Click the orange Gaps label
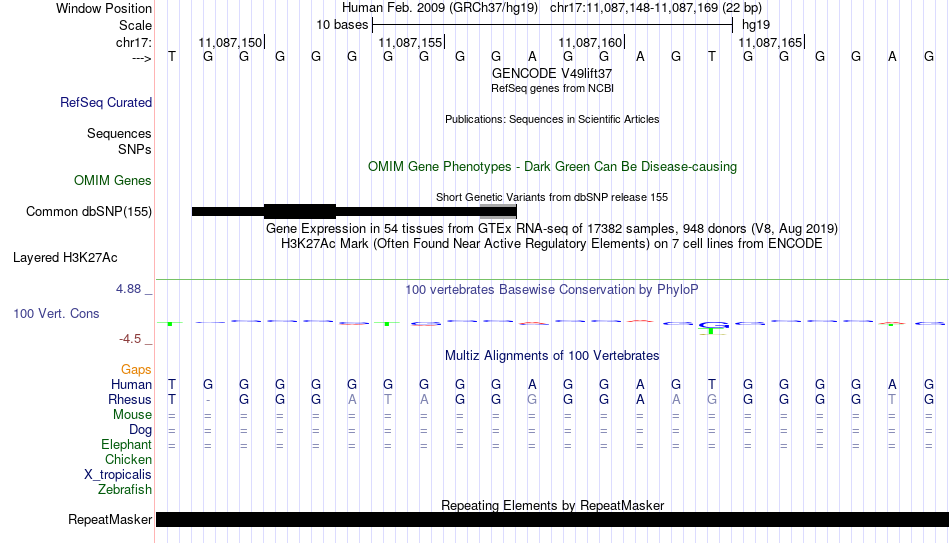Image resolution: width=950 pixels, height=543 pixels. (136, 370)
